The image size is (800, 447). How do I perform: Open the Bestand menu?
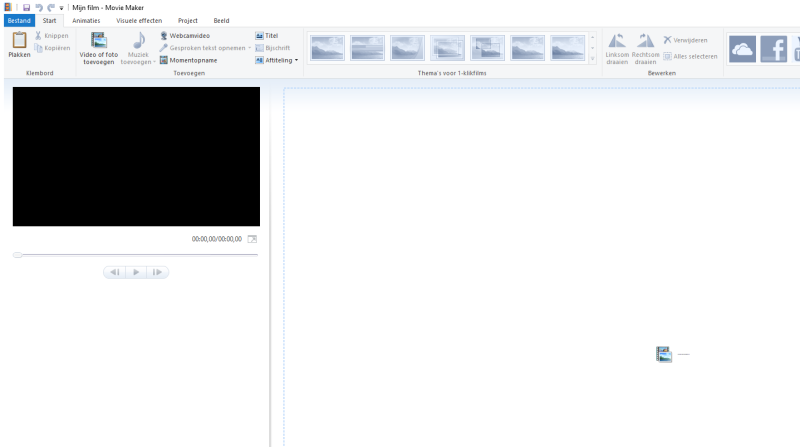(19, 20)
